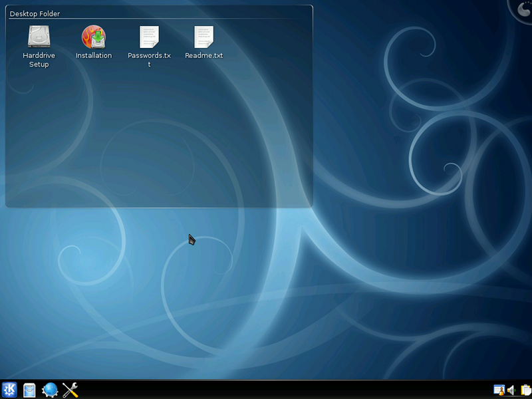Open the volume speaker tray icon
Viewport: 532px width, 399px height.
[x=511, y=390]
